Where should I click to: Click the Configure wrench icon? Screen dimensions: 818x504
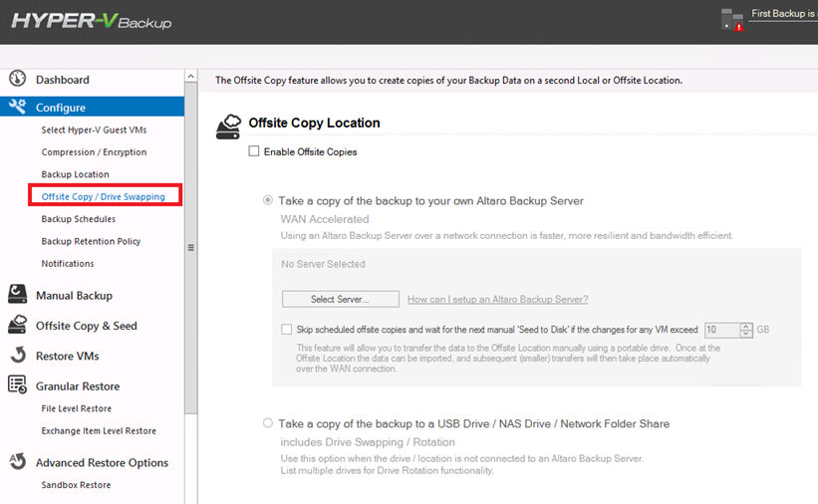click(17, 107)
